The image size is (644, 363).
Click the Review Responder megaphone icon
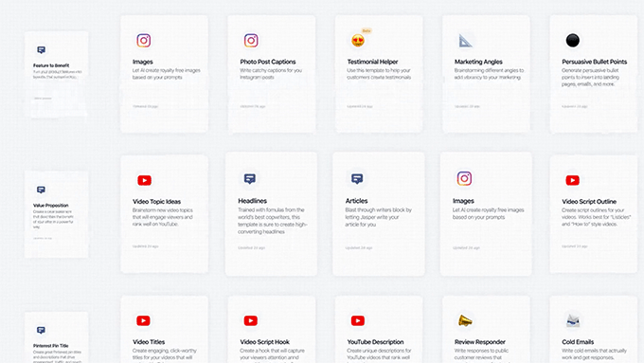tap(465, 320)
